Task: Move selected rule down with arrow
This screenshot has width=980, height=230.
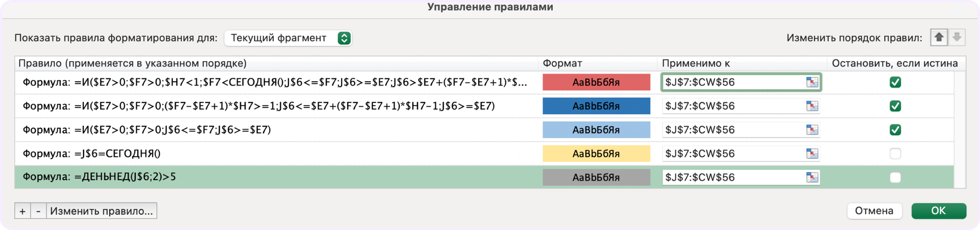Action: click(x=956, y=37)
